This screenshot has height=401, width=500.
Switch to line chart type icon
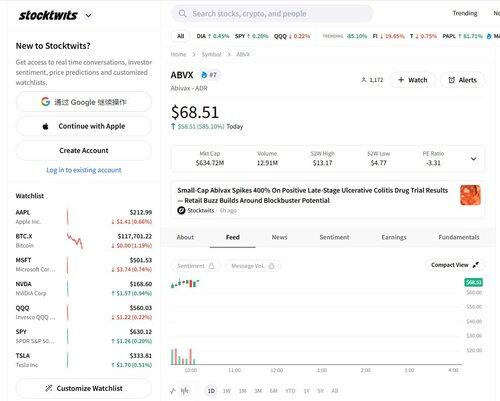[x=173, y=391]
